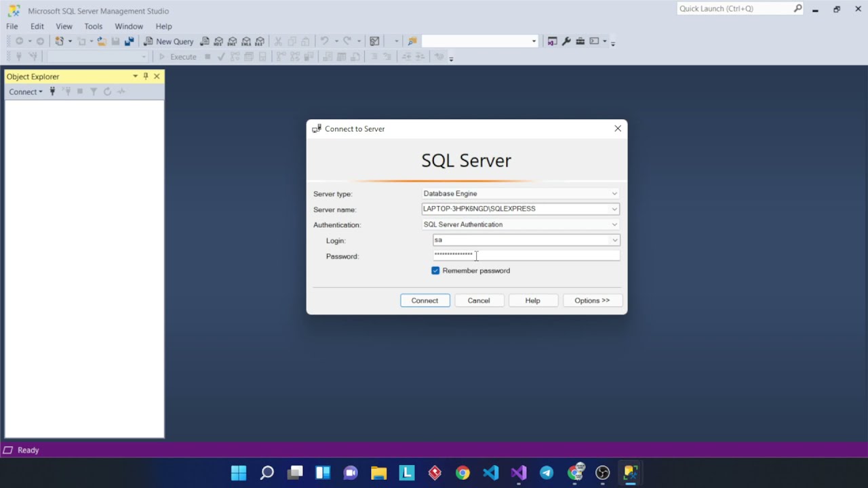The width and height of the screenshot is (868, 488).
Task: Open the New Project dropdown arrow
Action: [x=70, y=41]
